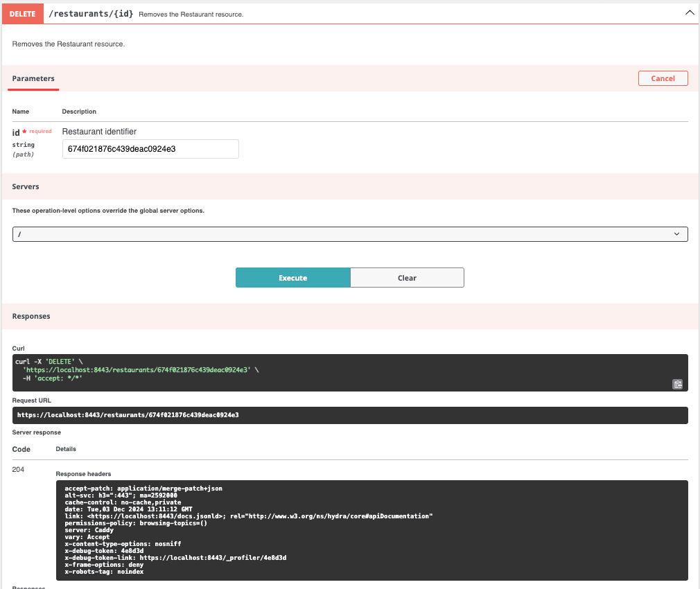Click the /restaurants/{id} endpoint path
This screenshot has height=589, width=700.
91,13
